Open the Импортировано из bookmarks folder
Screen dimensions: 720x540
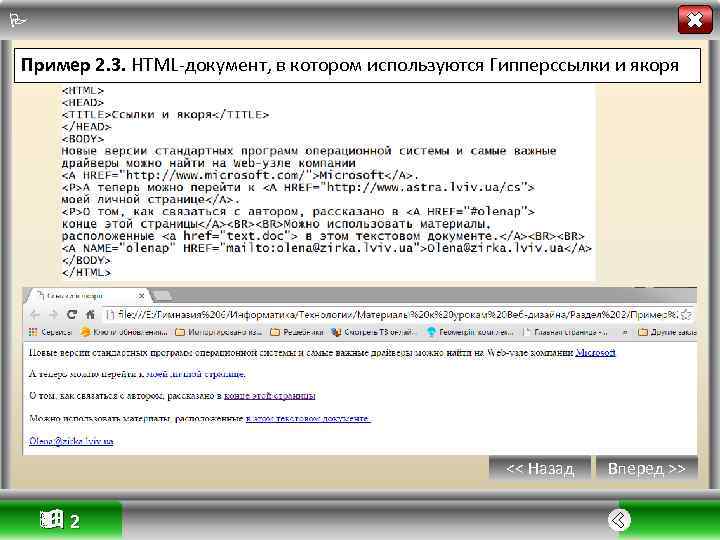219,332
